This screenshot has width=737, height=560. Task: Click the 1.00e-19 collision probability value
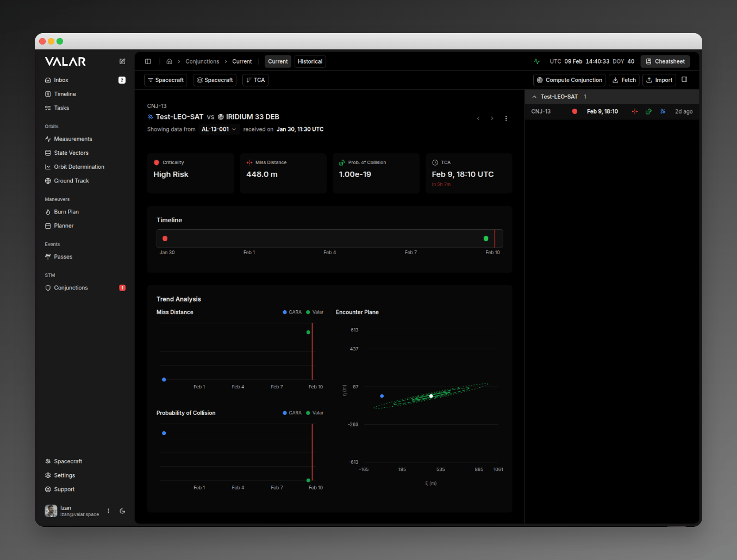[x=355, y=174]
